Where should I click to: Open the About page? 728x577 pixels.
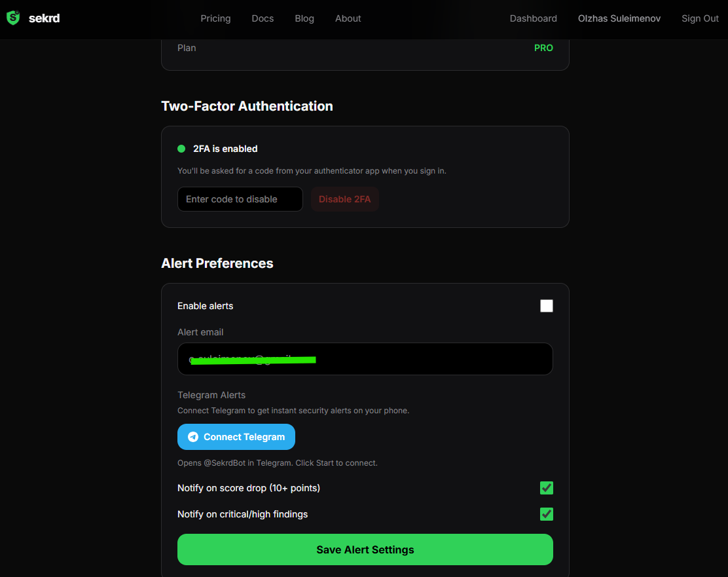pyautogui.click(x=348, y=18)
